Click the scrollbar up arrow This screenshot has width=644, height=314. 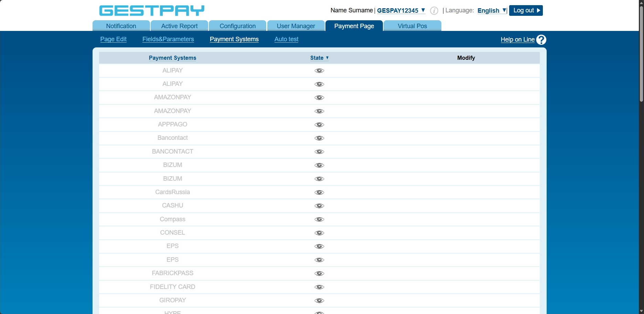click(x=641, y=2)
